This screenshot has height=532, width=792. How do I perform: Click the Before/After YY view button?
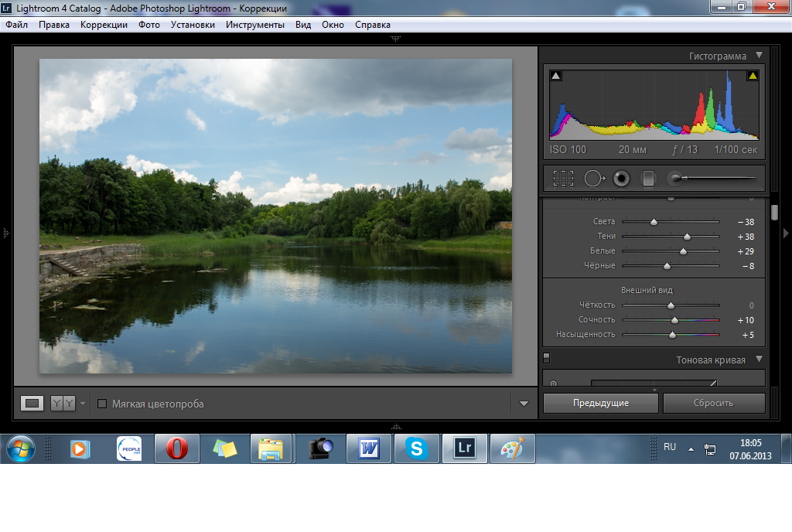click(63, 403)
